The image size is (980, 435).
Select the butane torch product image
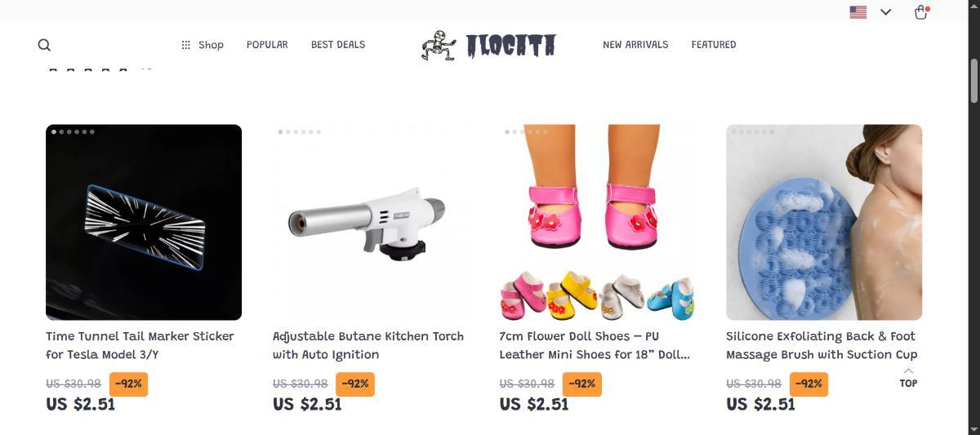click(371, 222)
